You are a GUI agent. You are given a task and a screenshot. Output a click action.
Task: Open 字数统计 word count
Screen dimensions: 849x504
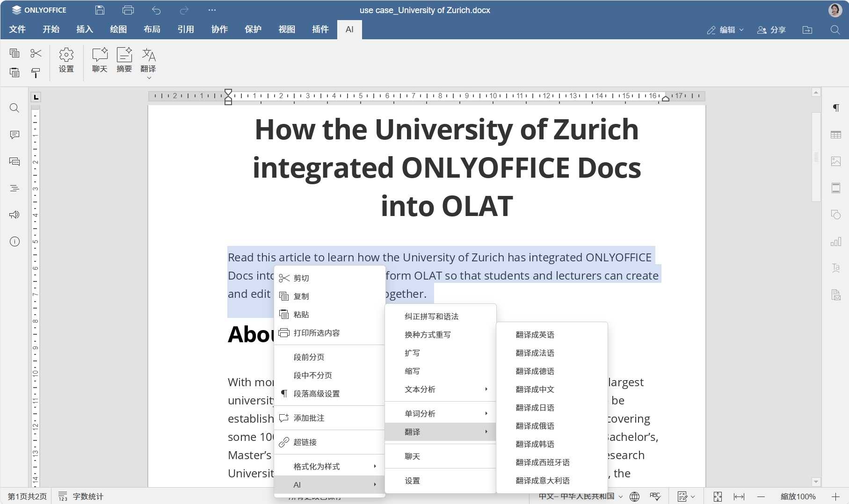point(80,496)
